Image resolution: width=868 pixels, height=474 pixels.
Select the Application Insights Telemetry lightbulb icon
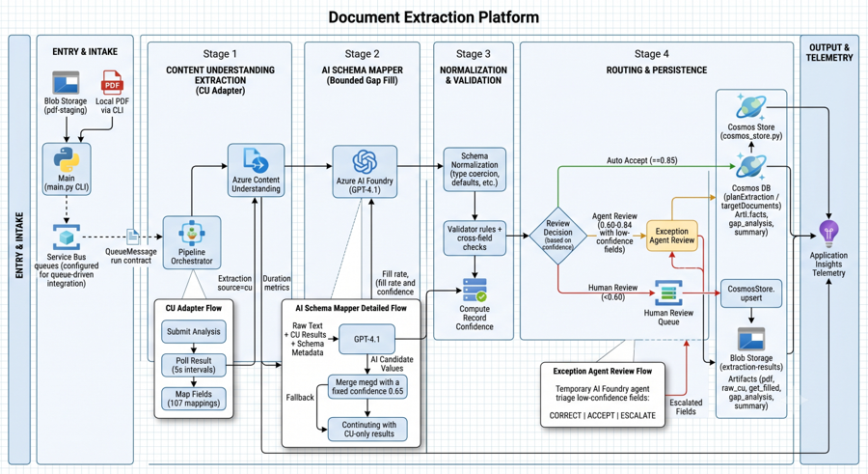coord(828,234)
